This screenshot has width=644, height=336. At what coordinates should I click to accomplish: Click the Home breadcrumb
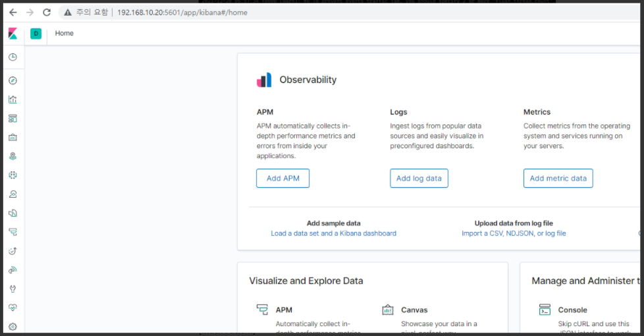pos(64,34)
